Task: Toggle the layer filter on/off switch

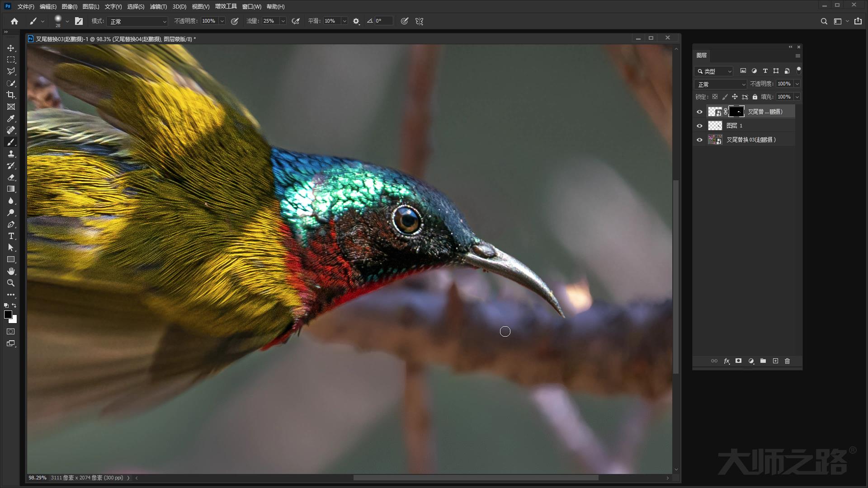Action: coord(798,70)
